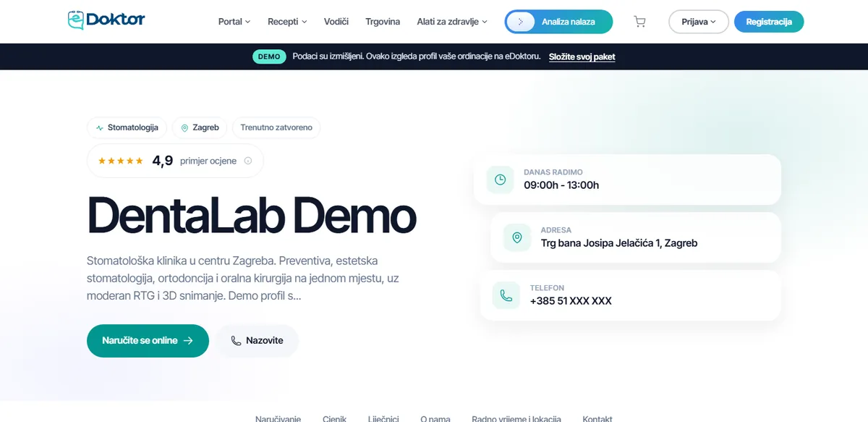Click the phone number +385 51 XXX XXX
Image resolution: width=868 pixels, height=422 pixels.
(571, 301)
